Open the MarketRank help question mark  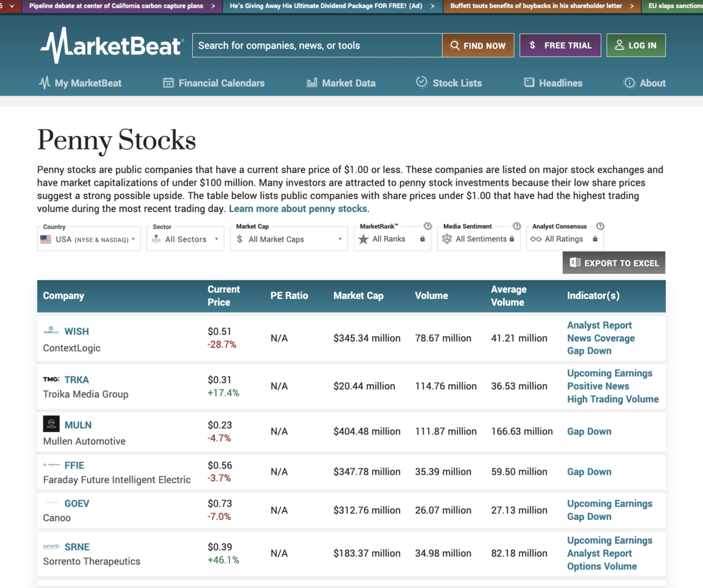tap(428, 226)
